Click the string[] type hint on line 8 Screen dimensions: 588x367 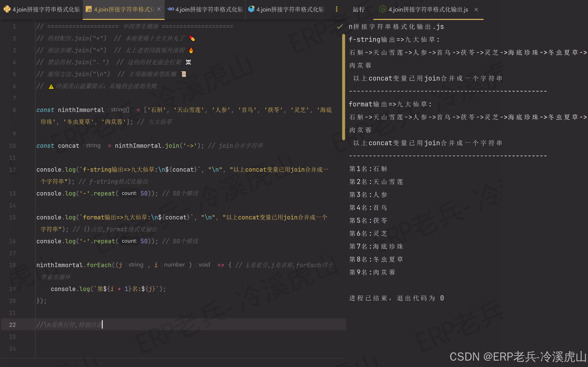120,109
